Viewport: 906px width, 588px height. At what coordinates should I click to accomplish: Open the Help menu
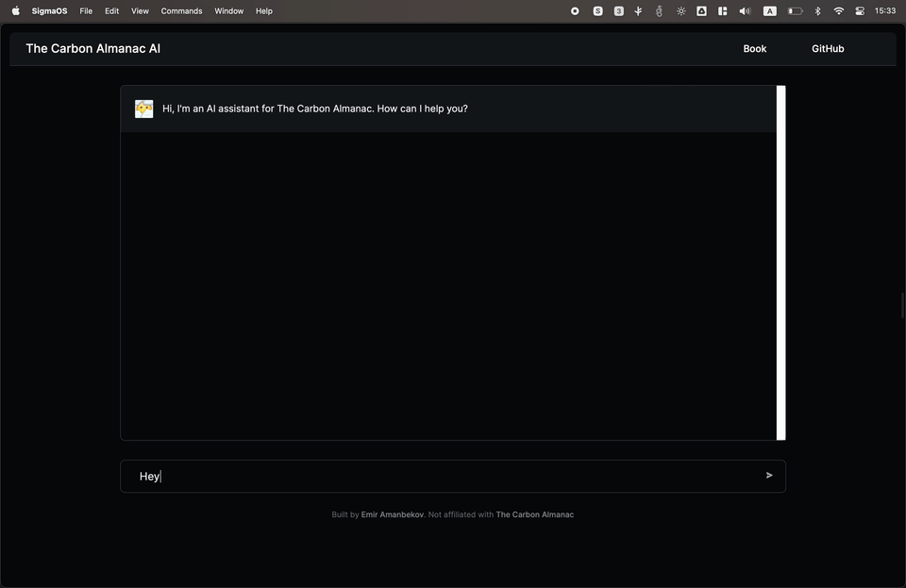(264, 11)
